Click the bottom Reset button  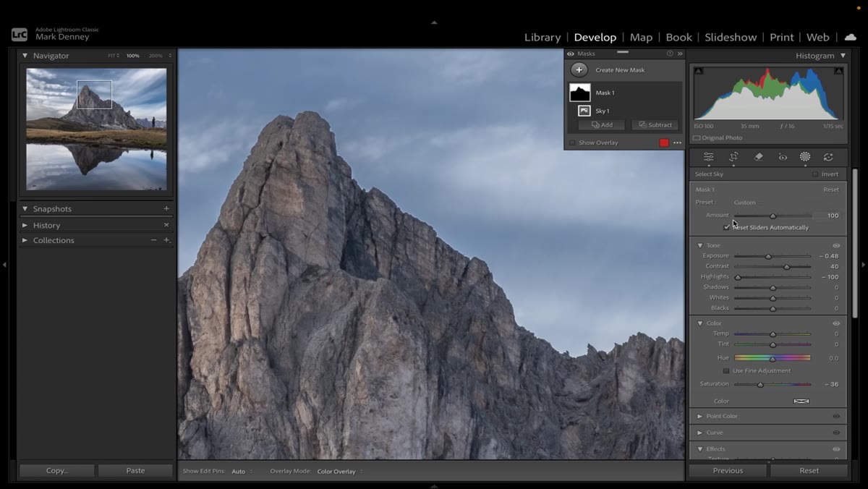[x=809, y=470]
